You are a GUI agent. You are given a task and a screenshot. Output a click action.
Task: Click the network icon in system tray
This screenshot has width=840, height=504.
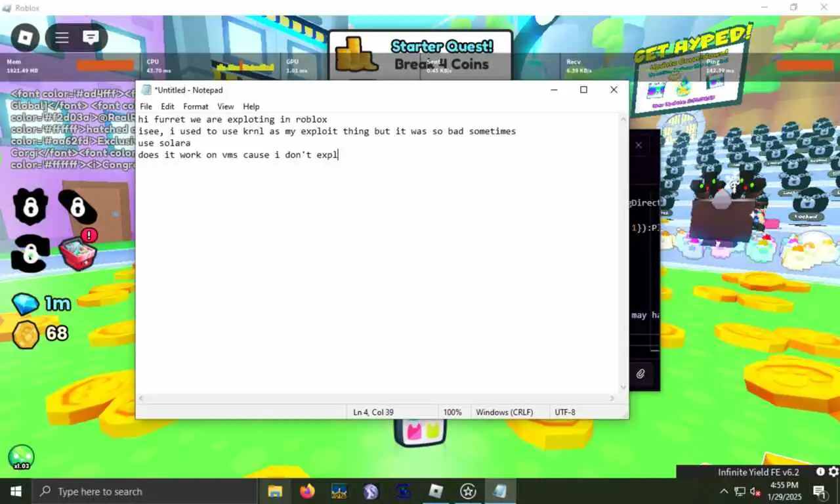coord(740,492)
